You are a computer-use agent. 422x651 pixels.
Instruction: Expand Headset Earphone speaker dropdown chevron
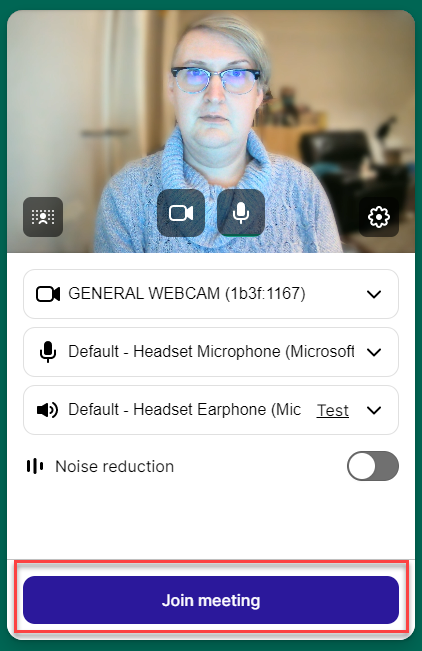(374, 411)
